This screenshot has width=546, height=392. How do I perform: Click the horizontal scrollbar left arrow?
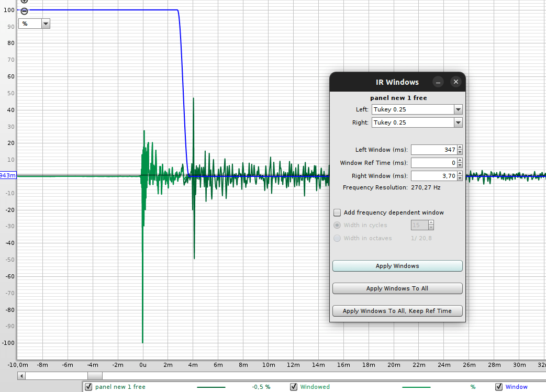[x=21, y=376]
